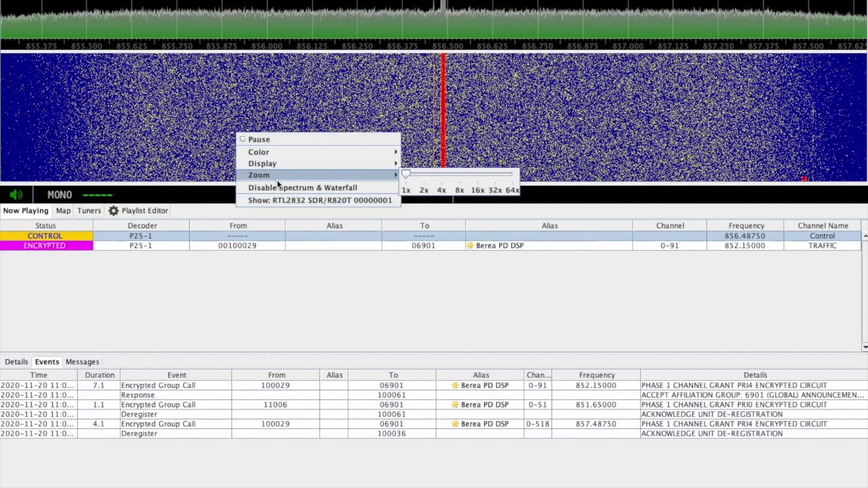
Task: Click the From value 00100029
Action: pos(237,245)
